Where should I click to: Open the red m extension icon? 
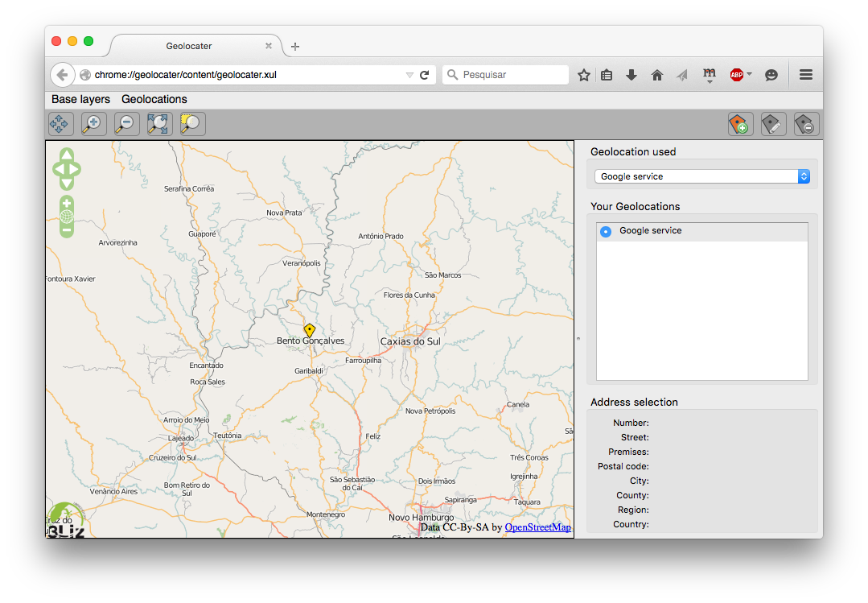click(710, 74)
